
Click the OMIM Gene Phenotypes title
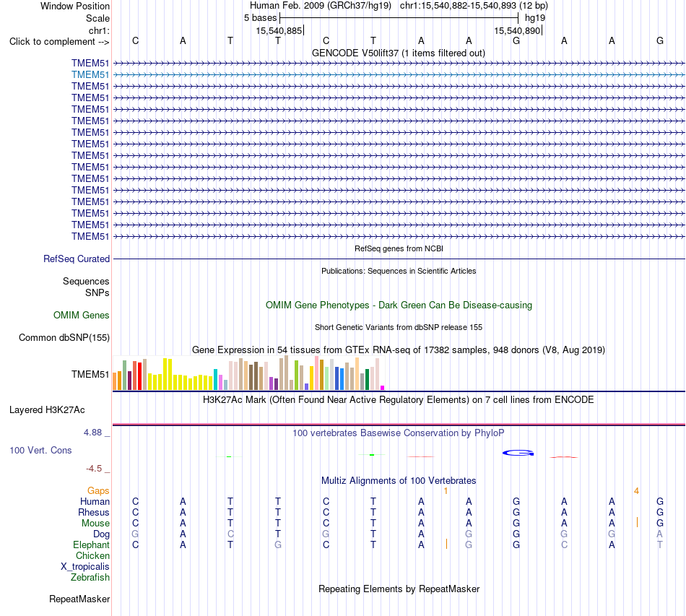(399, 305)
